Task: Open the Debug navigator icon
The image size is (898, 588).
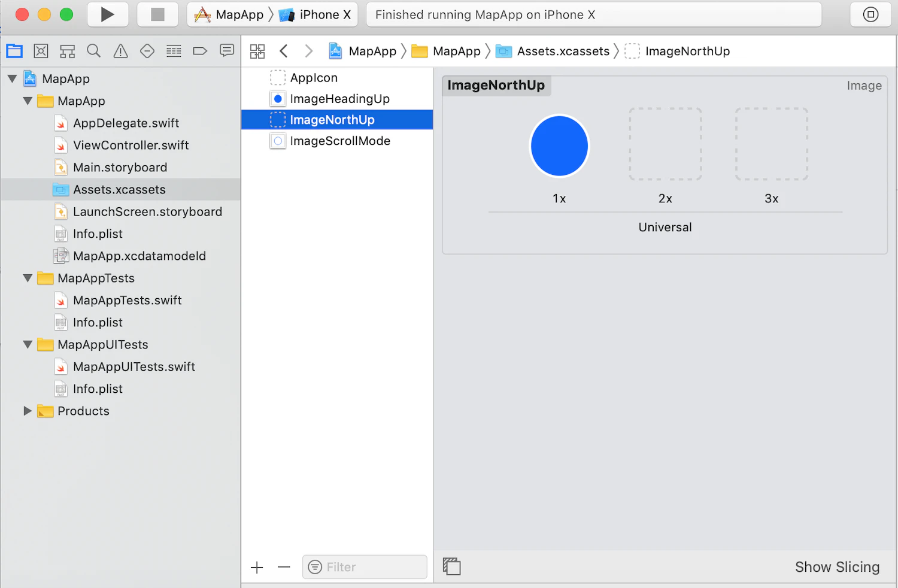Action: pyautogui.click(x=174, y=51)
